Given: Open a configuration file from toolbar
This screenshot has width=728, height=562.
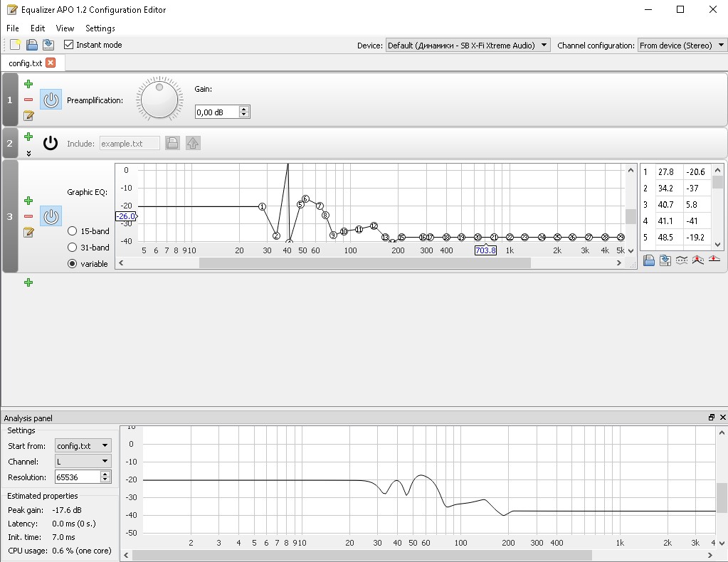Looking at the screenshot, I should click(x=31, y=45).
